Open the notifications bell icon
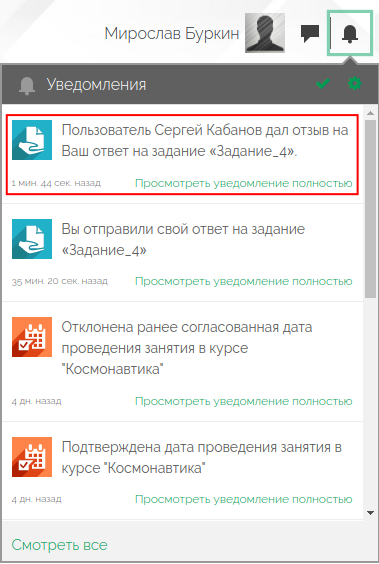 pyautogui.click(x=350, y=33)
